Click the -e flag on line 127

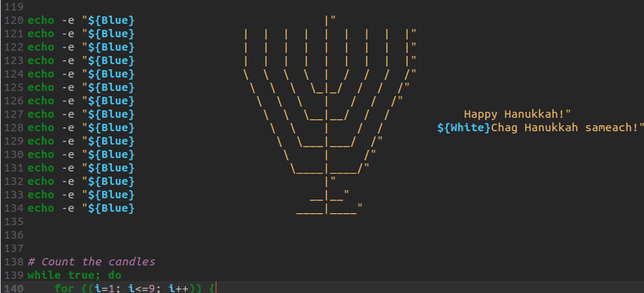tap(68, 114)
